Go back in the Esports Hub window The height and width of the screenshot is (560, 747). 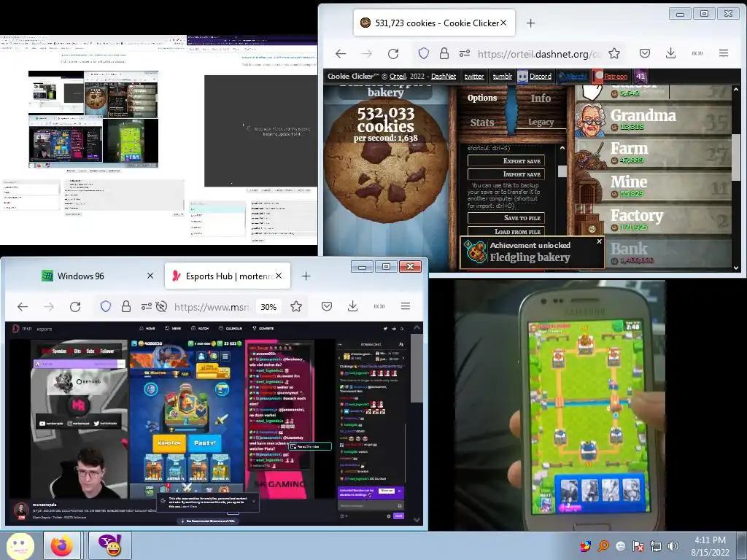tap(23, 307)
